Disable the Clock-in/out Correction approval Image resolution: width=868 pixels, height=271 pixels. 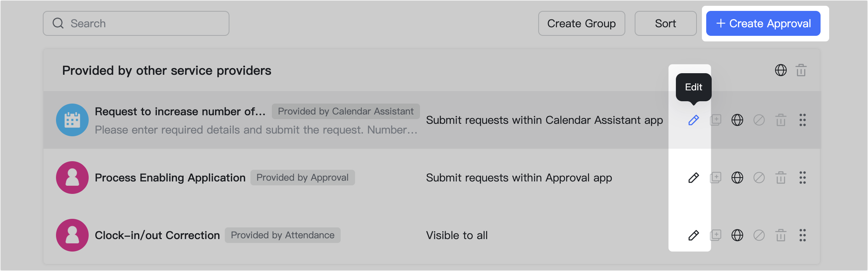click(x=759, y=235)
